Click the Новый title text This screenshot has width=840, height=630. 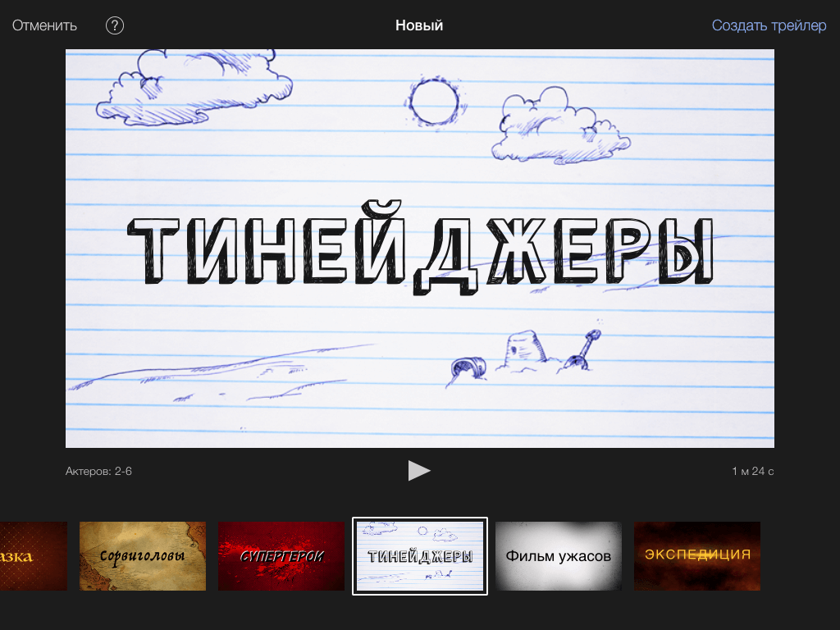(x=419, y=25)
